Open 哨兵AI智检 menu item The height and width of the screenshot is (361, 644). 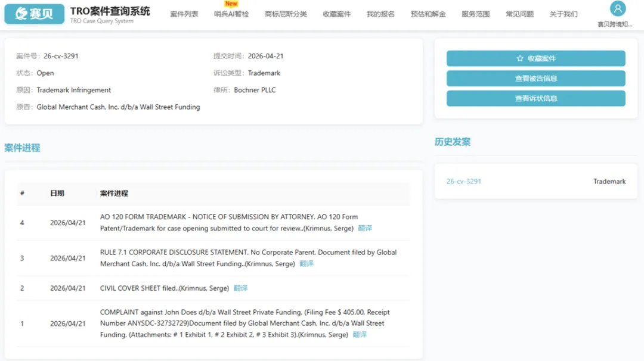point(231,14)
